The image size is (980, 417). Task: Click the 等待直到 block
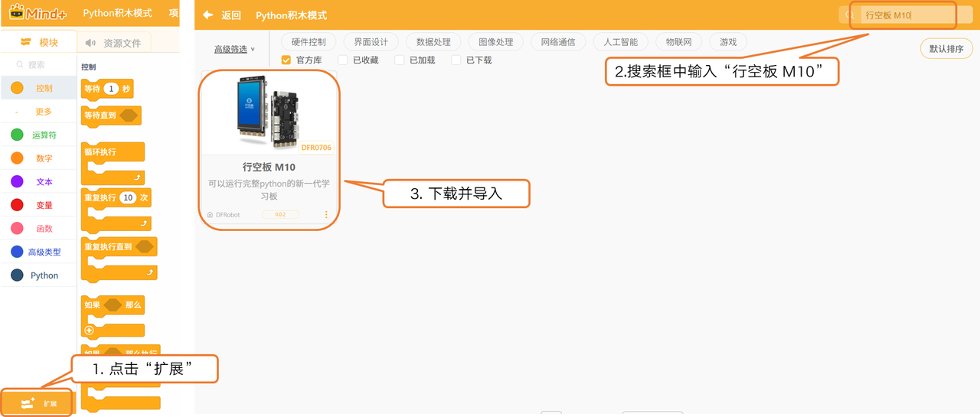coord(111,116)
